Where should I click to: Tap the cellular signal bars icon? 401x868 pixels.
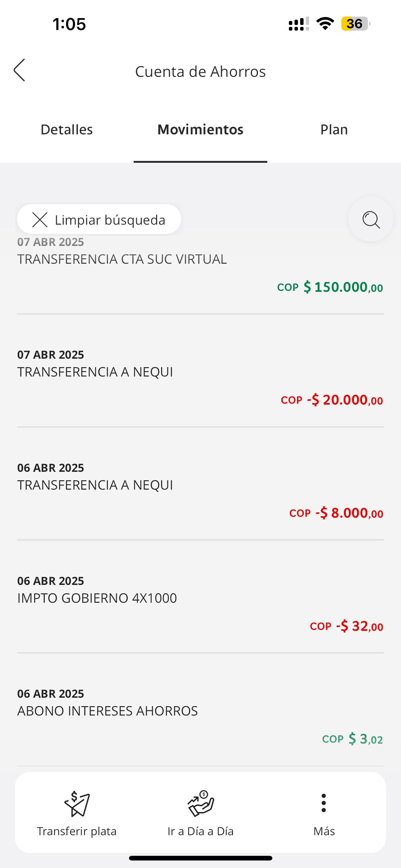click(299, 24)
